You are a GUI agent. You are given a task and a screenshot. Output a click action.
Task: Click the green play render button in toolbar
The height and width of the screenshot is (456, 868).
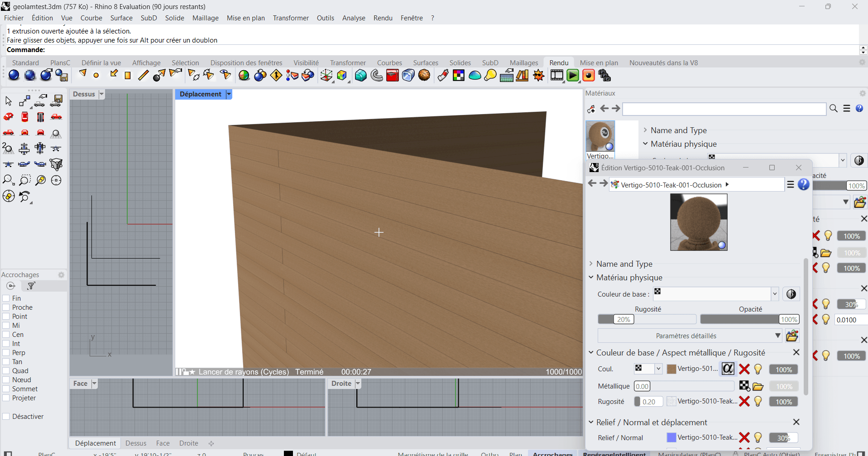click(x=572, y=76)
